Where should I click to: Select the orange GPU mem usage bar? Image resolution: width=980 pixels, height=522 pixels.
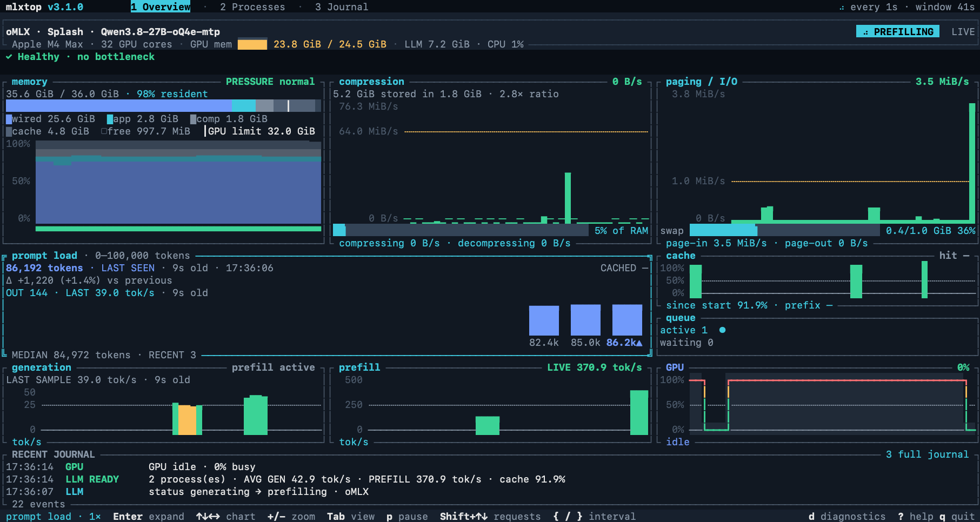click(x=252, y=44)
